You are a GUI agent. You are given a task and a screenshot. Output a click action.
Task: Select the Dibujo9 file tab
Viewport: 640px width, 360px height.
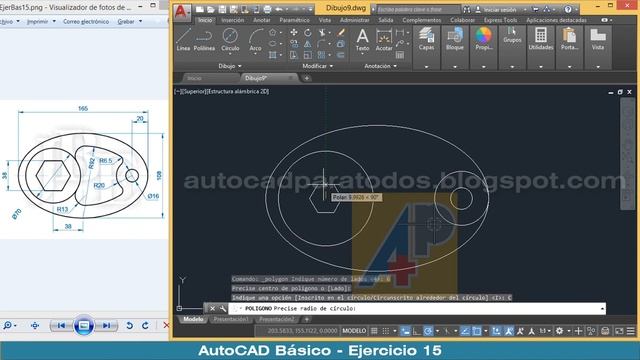(x=269, y=78)
